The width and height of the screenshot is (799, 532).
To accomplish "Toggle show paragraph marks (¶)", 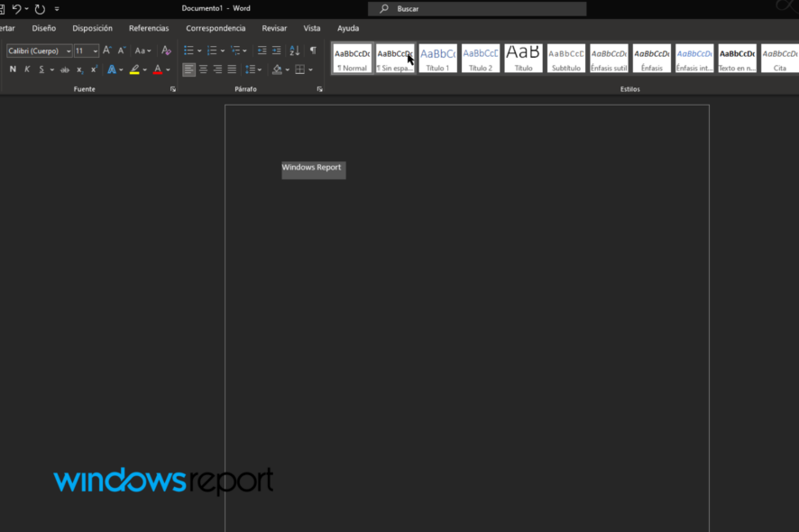I will tap(313, 50).
